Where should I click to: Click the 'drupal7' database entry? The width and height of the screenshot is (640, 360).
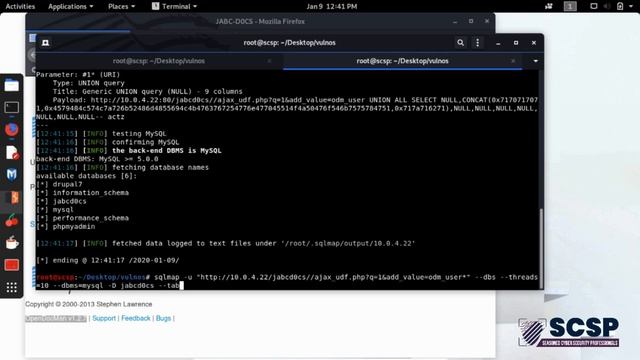point(67,184)
